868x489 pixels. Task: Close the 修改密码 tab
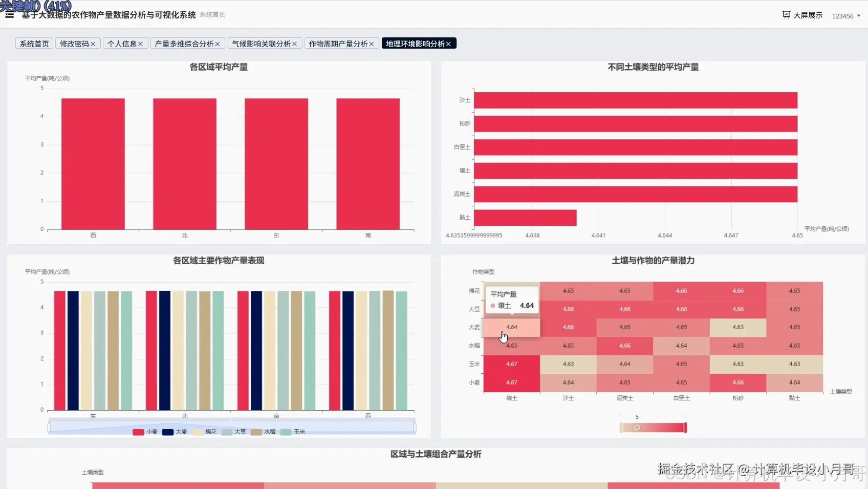[x=92, y=44]
